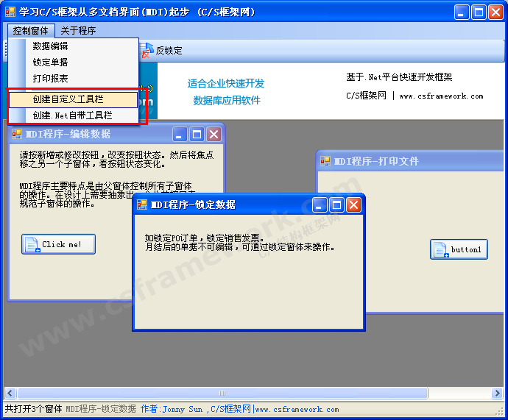Screen dimensions: 508x420
Task: Maximize the MDI程序-锁定数据 child window
Action: pyautogui.click(x=336, y=204)
